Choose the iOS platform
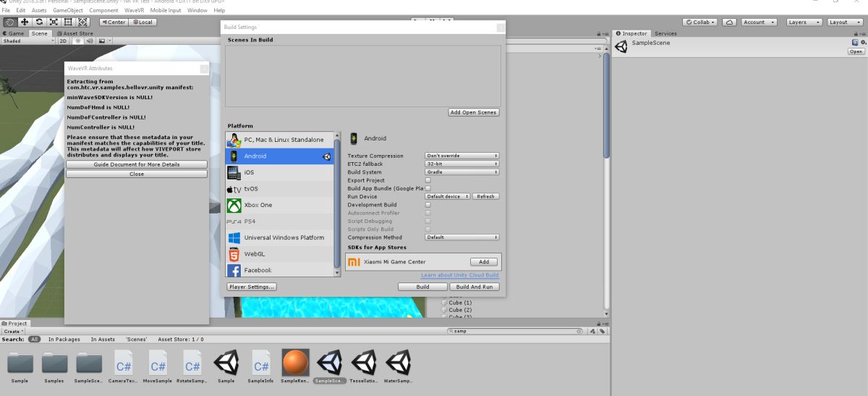The width and height of the screenshot is (868, 396). click(279, 172)
